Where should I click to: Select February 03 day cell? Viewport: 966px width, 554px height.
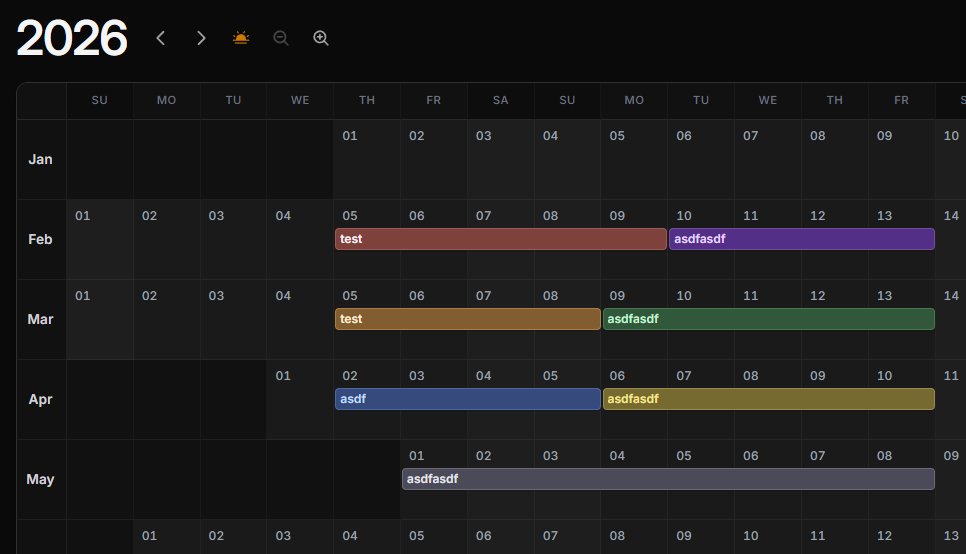click(x=233, y=240)
